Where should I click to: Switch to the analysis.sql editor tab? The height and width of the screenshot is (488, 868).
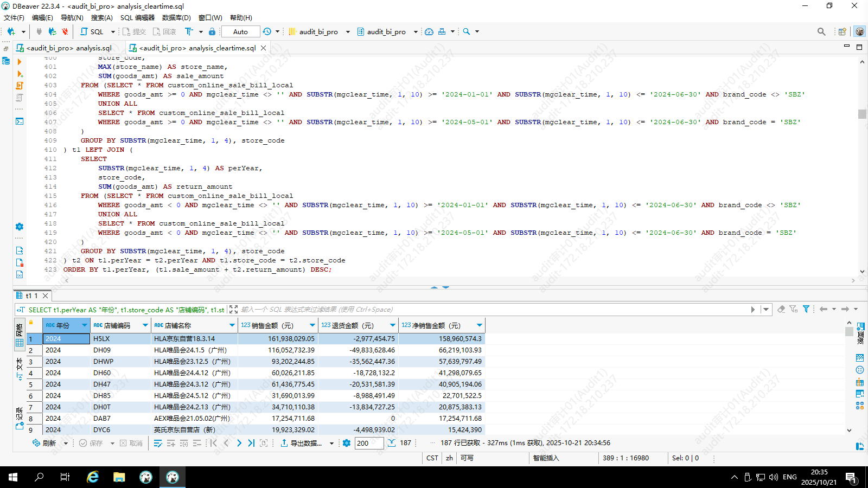[x=69, y=48]
